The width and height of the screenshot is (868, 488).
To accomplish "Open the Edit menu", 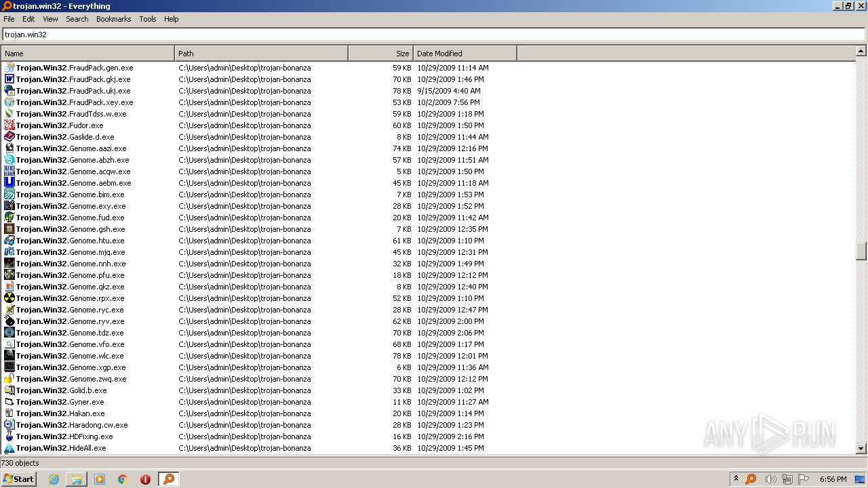I will [x=28, y=19].
